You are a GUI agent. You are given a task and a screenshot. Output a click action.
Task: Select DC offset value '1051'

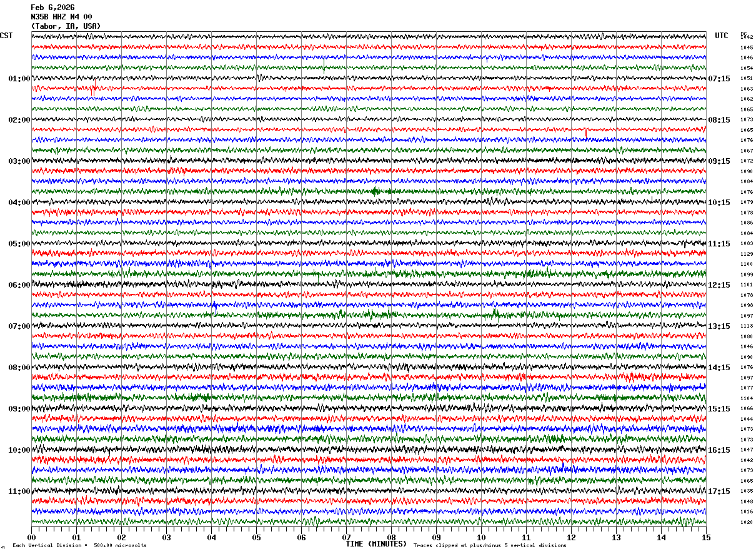[747, 79]
